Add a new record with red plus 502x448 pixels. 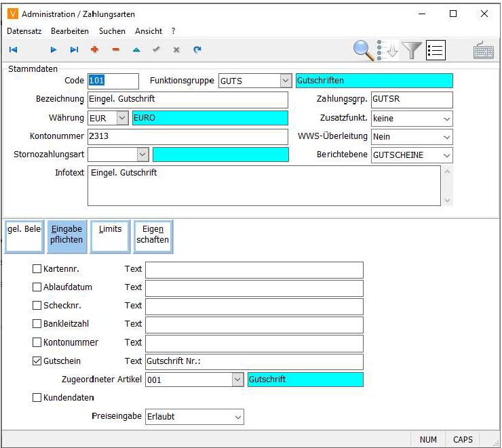[94, 49]
